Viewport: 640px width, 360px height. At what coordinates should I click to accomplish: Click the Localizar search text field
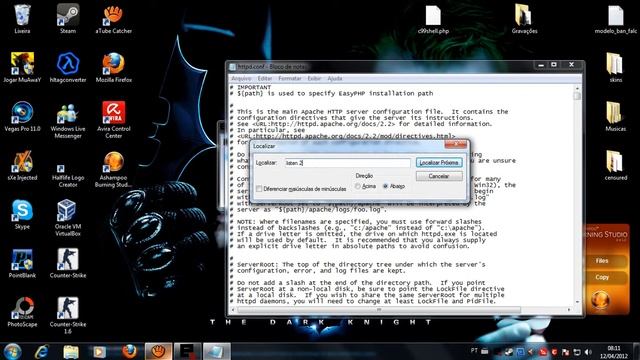[347, 162]
